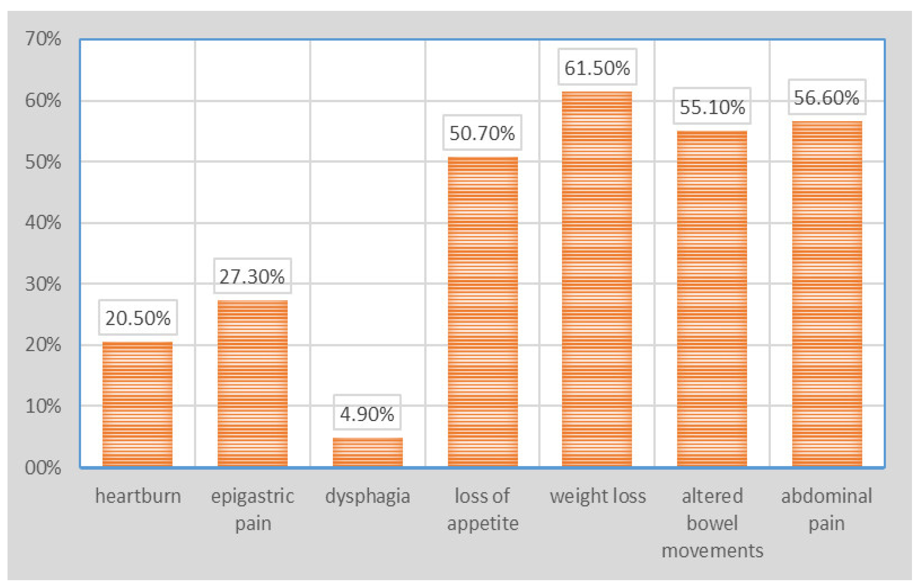Select the dysphagia bar
Viewport: 918px width, 588px height.
point(367,452)
